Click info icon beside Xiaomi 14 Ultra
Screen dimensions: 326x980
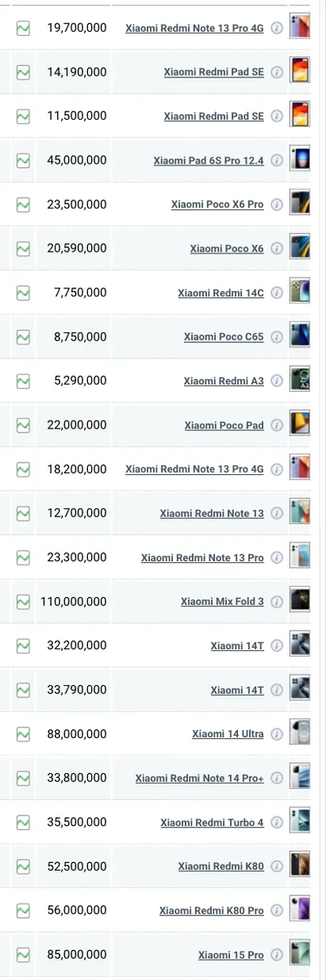point(276,734)
